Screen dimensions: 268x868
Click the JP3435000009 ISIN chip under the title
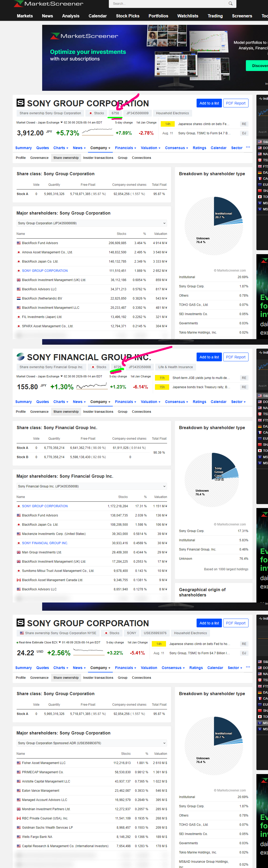click(138, 113)
